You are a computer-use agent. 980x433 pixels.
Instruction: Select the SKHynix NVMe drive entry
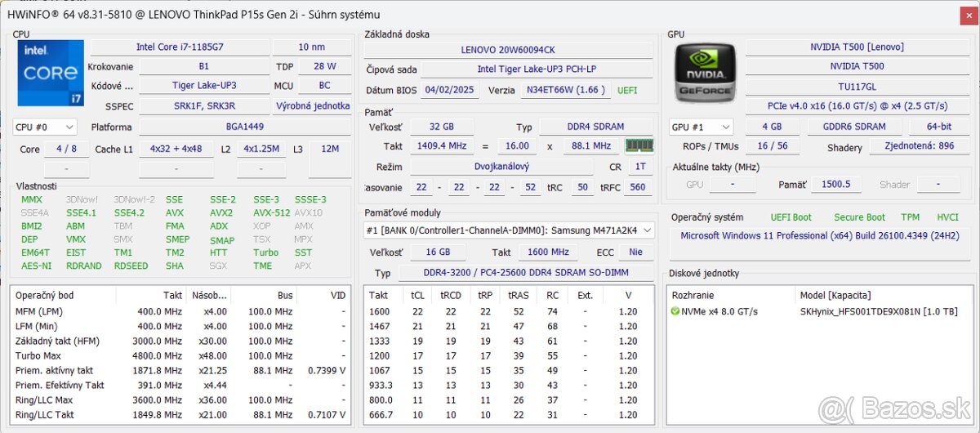(879, 311)
